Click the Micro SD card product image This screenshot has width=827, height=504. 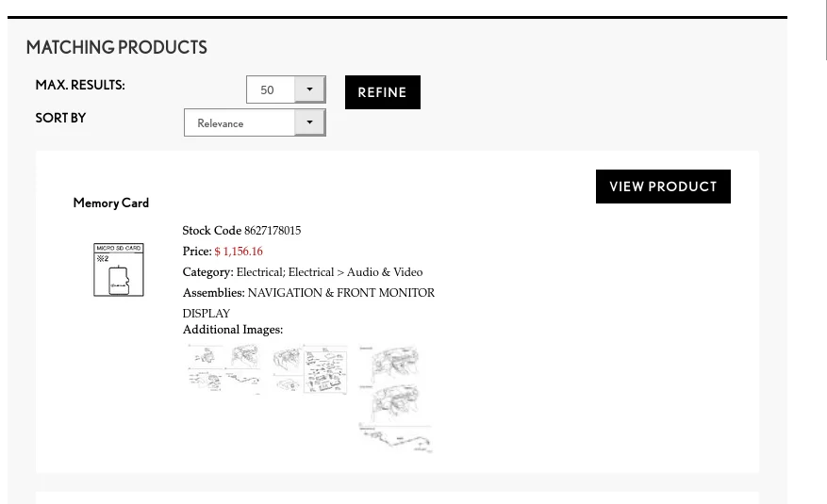tap(119, 269)
